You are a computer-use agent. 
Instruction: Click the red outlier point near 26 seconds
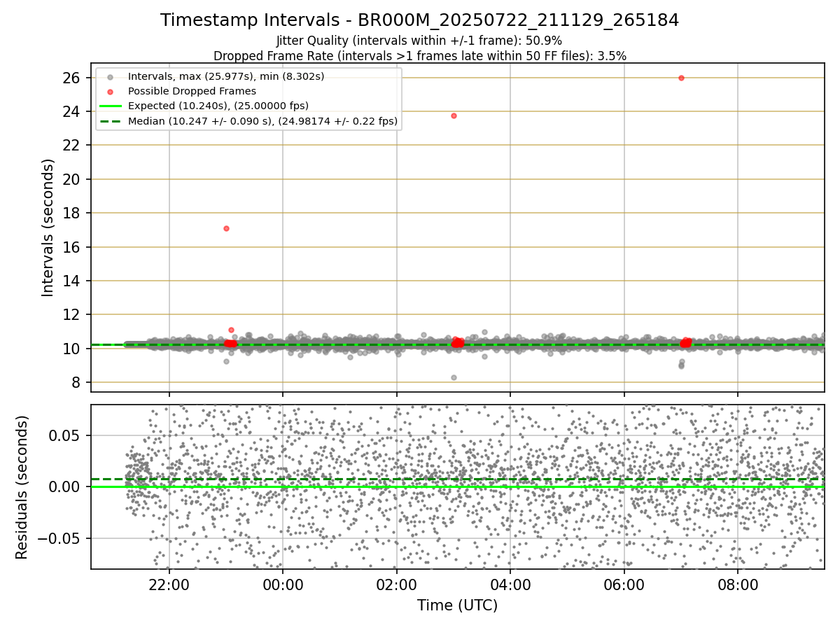pyautogui.click(x=681, y=78)
